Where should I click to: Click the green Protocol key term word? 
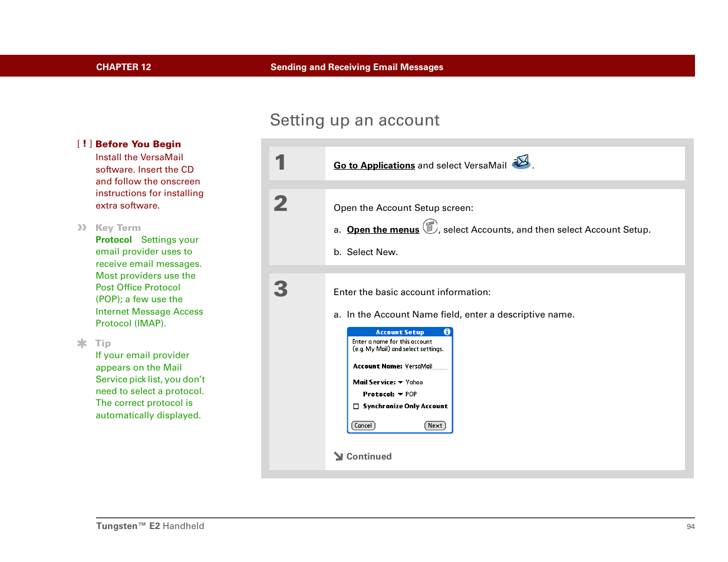point(114,240)
